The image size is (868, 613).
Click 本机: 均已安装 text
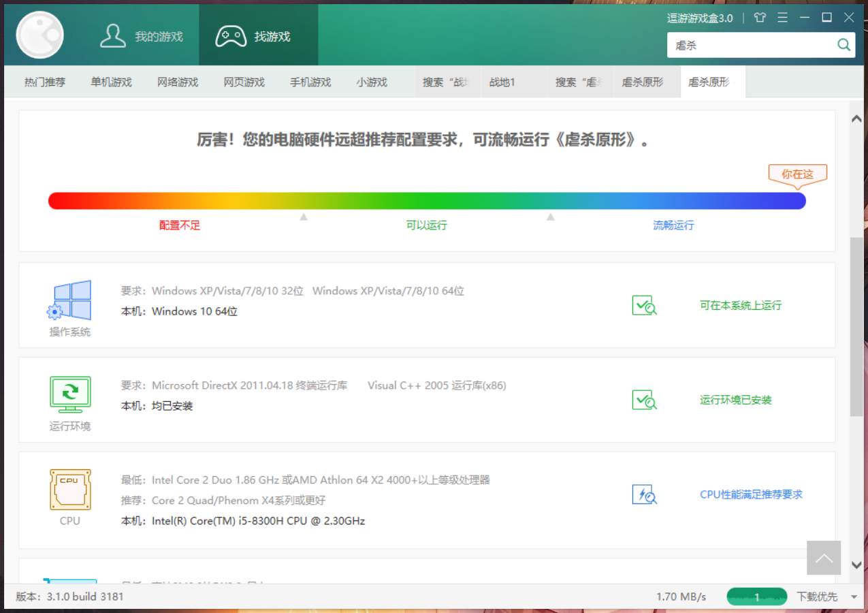click(x=157, y=406)
